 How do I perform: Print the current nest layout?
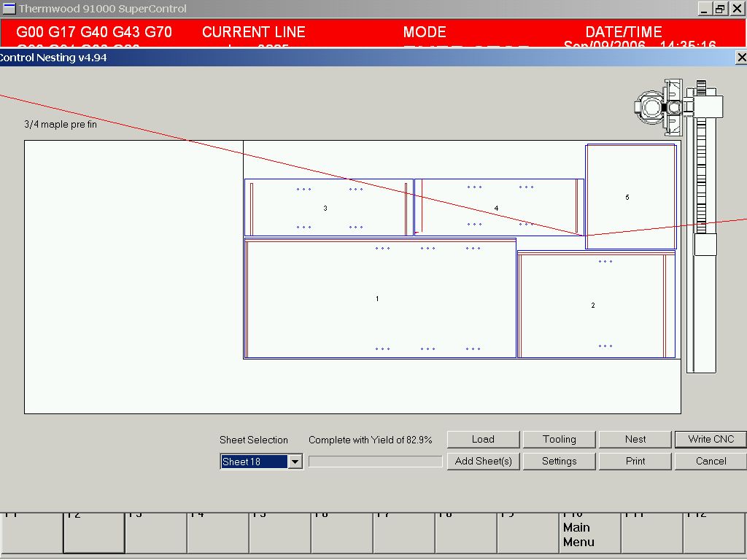pos(635,461)
